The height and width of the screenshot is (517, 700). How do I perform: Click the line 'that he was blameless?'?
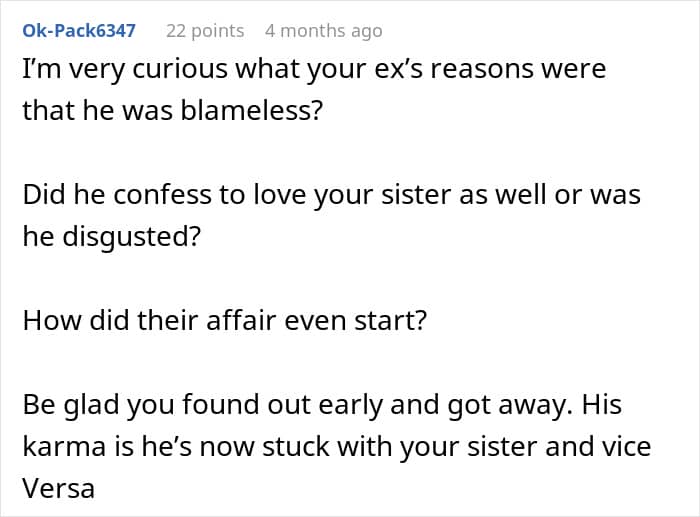click(x=173, y=111)
